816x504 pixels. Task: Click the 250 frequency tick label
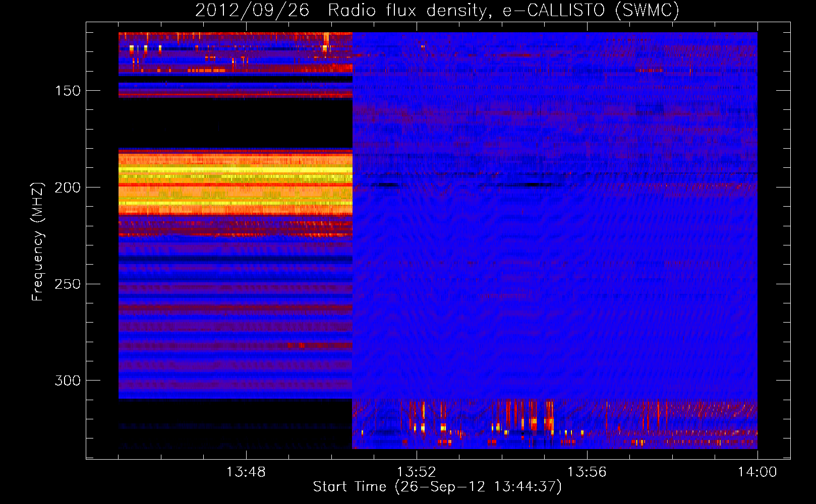[68, 284]
